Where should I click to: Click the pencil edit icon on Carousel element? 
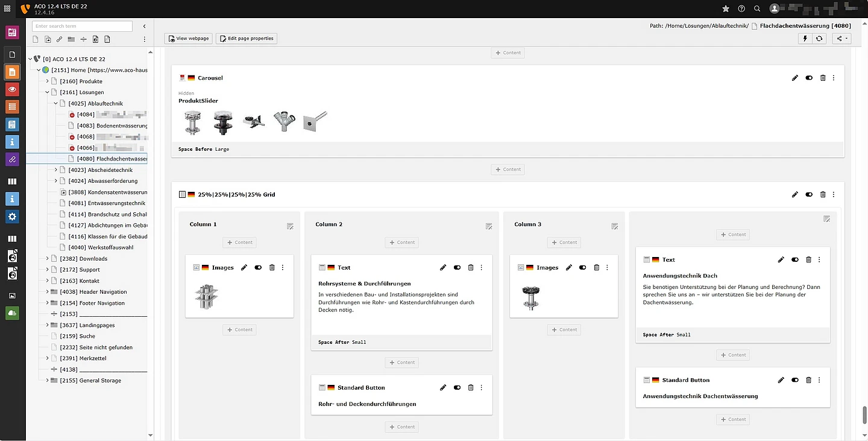pyautogui.click(x=795, y=78)
